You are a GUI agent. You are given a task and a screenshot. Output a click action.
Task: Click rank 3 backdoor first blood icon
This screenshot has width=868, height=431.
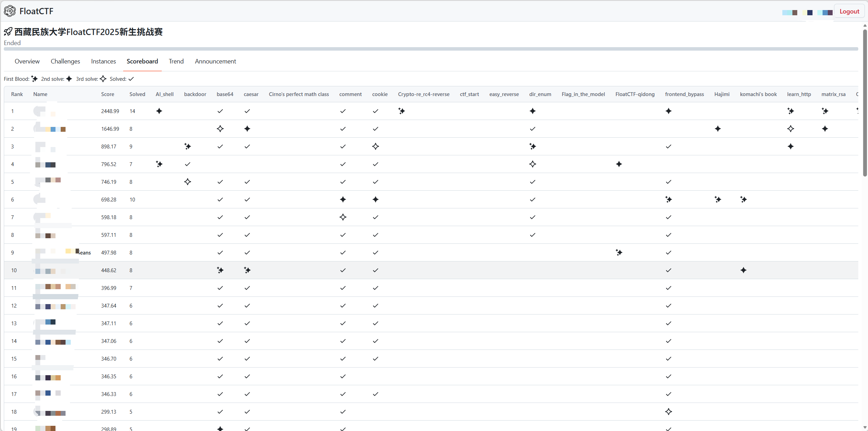pos(188,146)
